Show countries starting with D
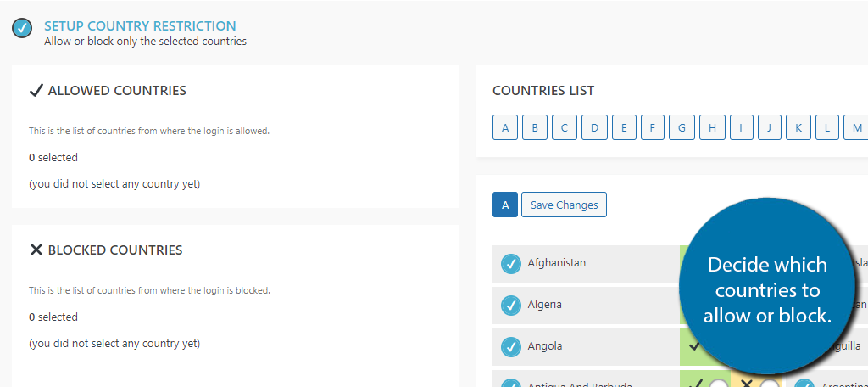Image resolution: width=868 pixels, height=387 pixels. pos(594,127)
